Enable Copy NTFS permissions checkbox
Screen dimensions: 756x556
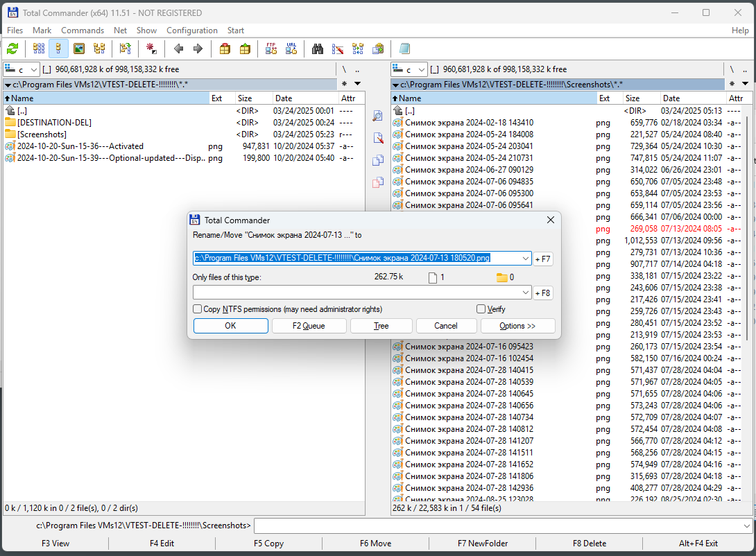(197, 309)
